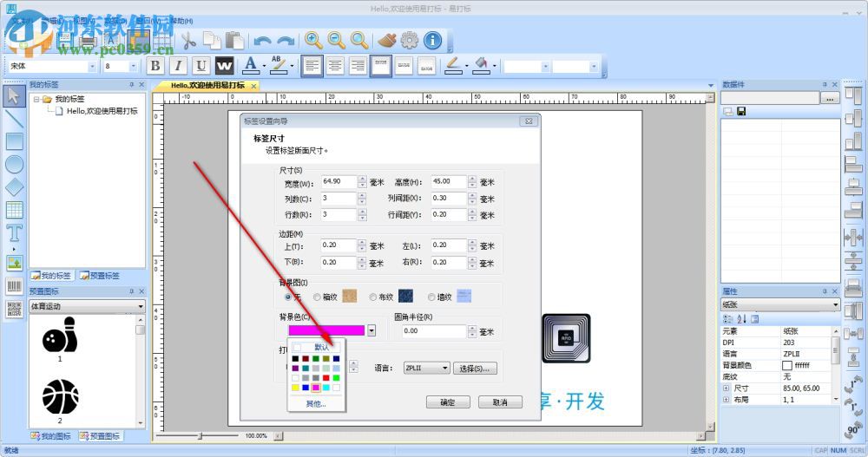Open the 帮助(H) menu
868x457 pixels.
point(181,21)
